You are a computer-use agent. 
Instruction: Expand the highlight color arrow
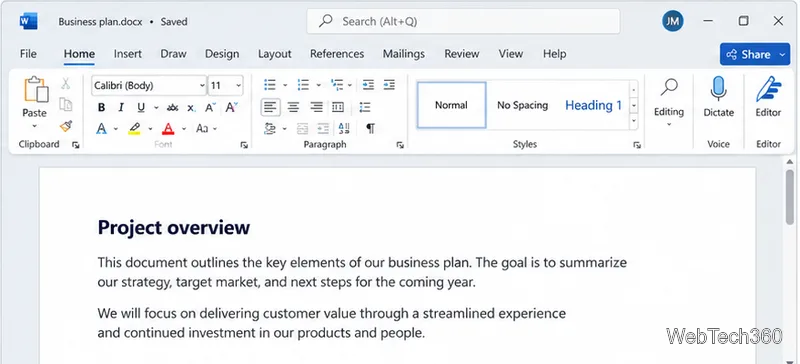150,129
